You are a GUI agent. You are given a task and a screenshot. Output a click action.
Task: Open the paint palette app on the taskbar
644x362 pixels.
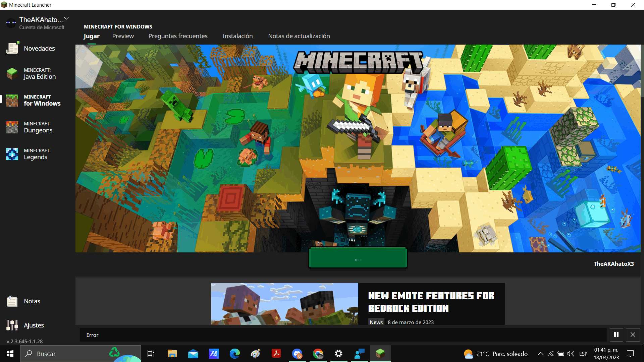(255, 354)
